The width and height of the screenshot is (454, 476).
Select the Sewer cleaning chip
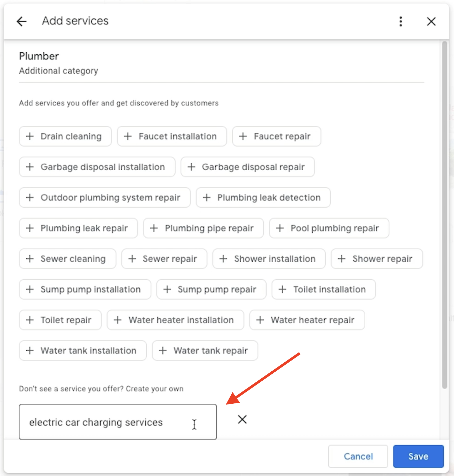coord(67,259)
